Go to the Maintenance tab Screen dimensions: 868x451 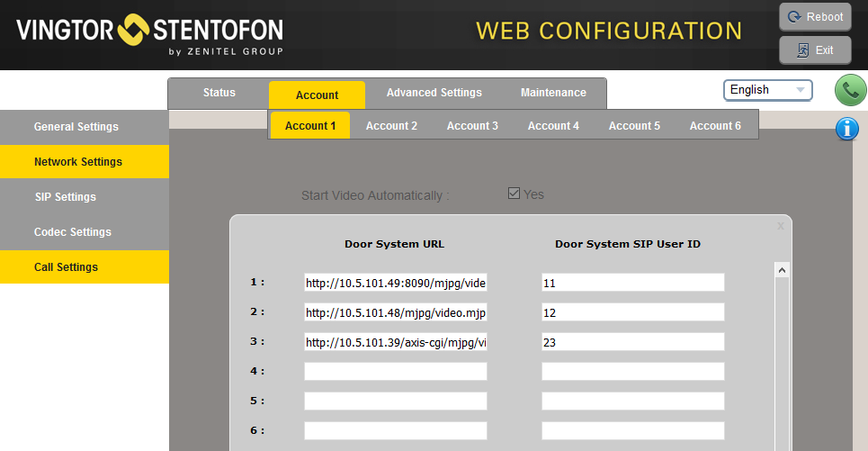tap(553, 93)
